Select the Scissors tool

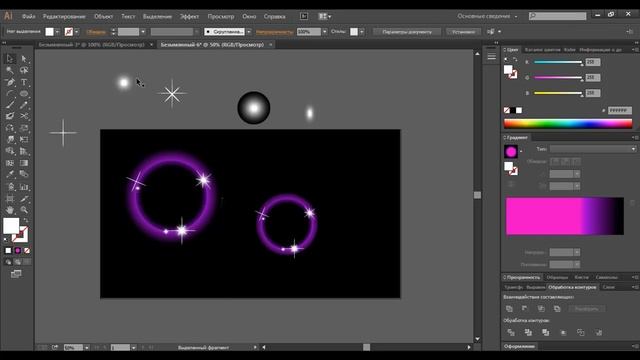24,116
